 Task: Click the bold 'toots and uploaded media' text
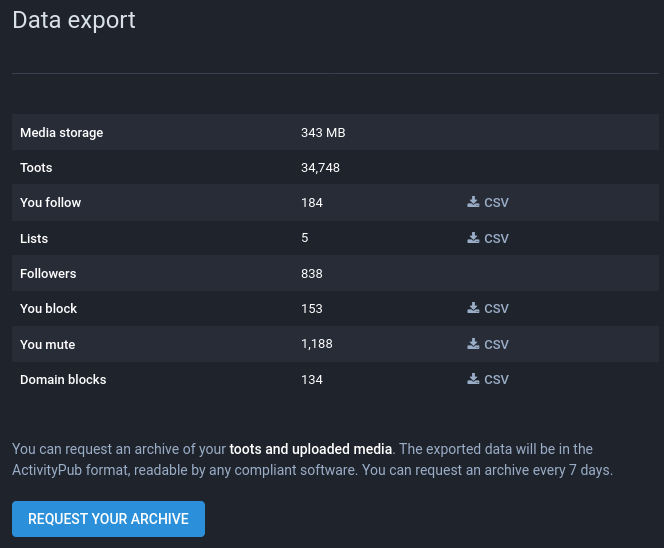(310, 449)
